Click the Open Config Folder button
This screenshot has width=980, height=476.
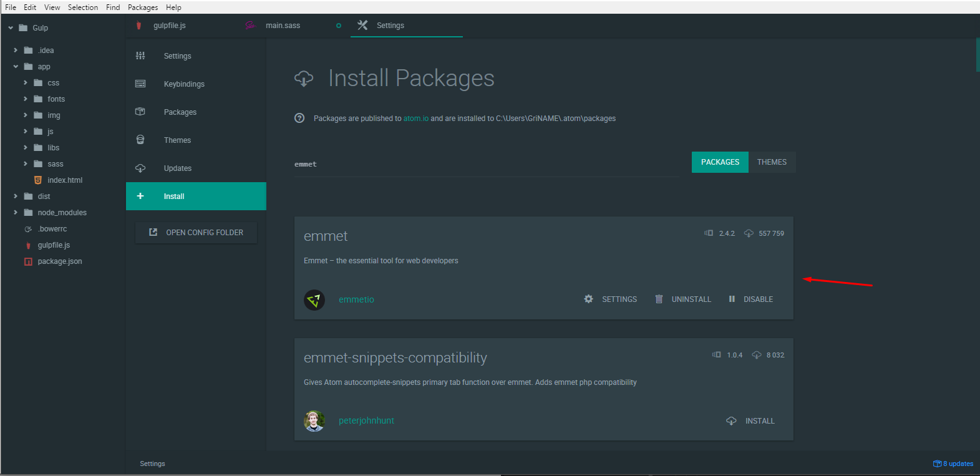coord(196,233)
